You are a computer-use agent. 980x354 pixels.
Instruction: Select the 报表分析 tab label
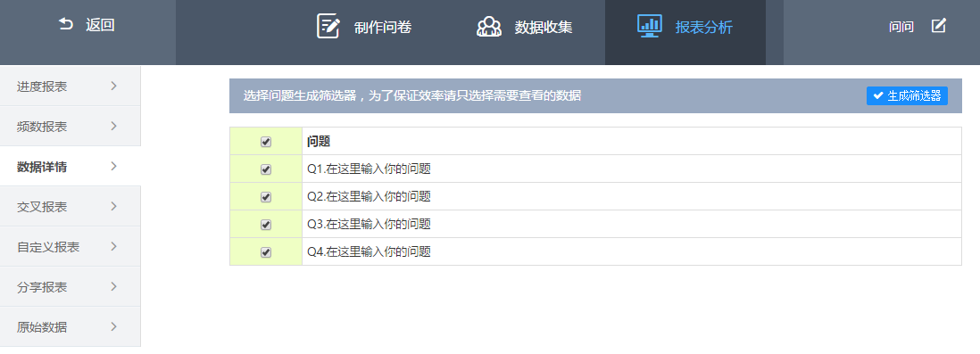[703, 27]
